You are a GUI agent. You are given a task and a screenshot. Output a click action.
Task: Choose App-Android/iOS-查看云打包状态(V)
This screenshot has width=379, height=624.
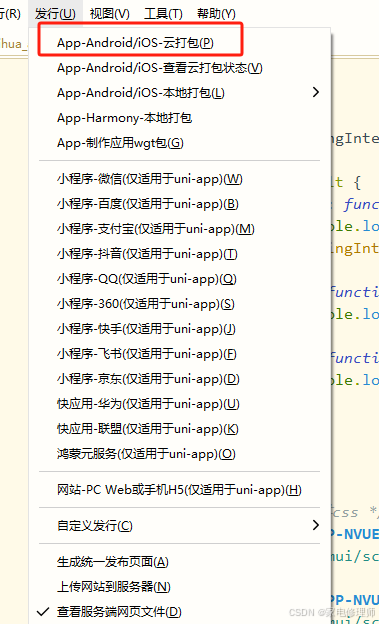(160, 68)
